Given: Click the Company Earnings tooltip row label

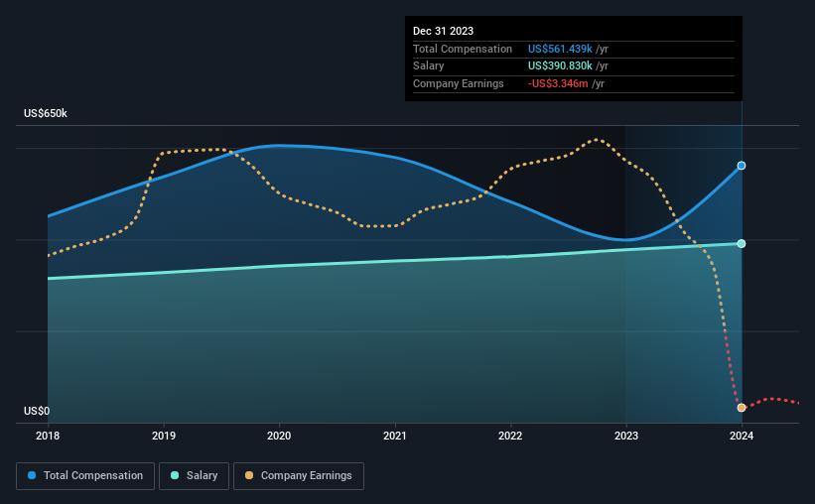Looking at the screenshot, I should (x=459, y=83).
